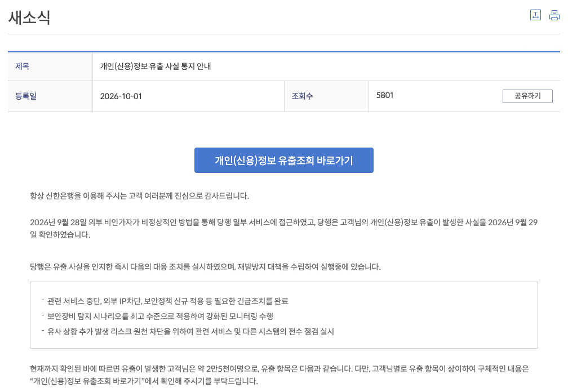Click the 제목 label cell
The height and width of the screenshot is (392, 568).
point(50,66)
